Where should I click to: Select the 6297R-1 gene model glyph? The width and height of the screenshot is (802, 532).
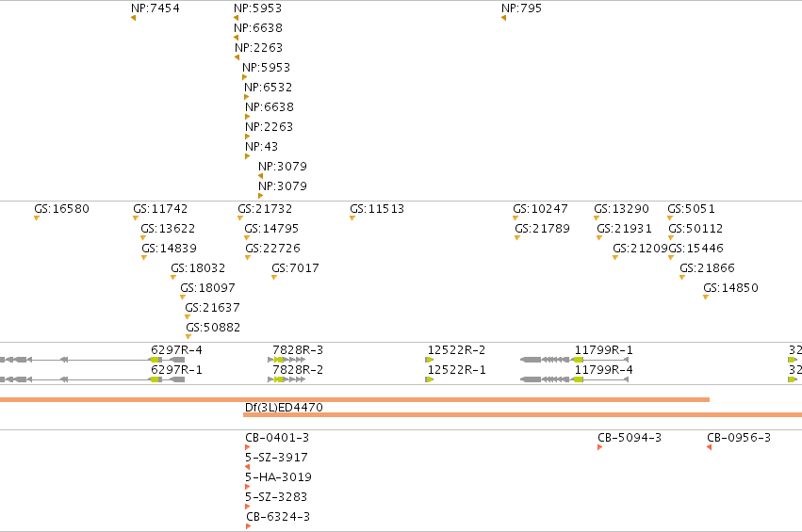point(92,379)
